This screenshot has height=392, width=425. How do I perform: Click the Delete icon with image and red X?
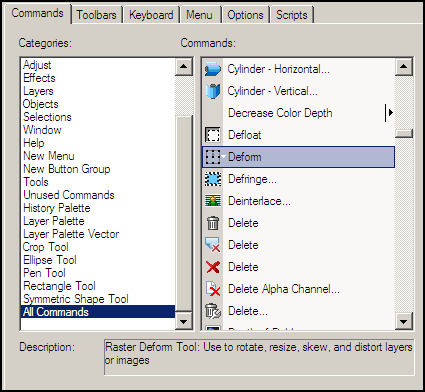coord(213,245)
